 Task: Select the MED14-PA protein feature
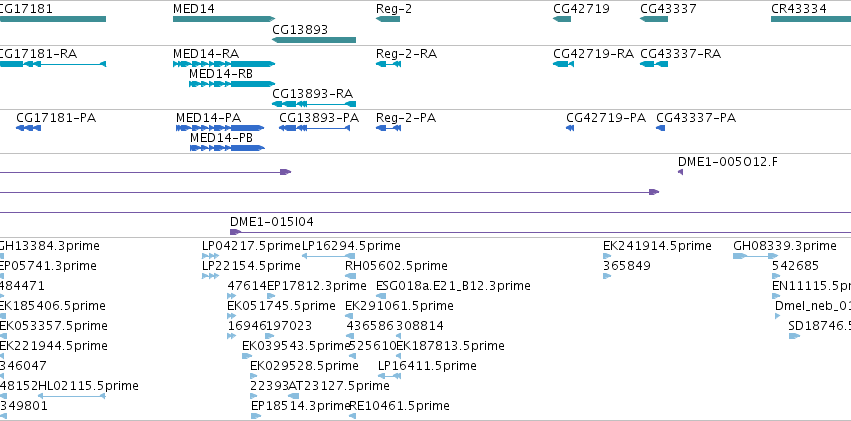(x=220, y=128)
